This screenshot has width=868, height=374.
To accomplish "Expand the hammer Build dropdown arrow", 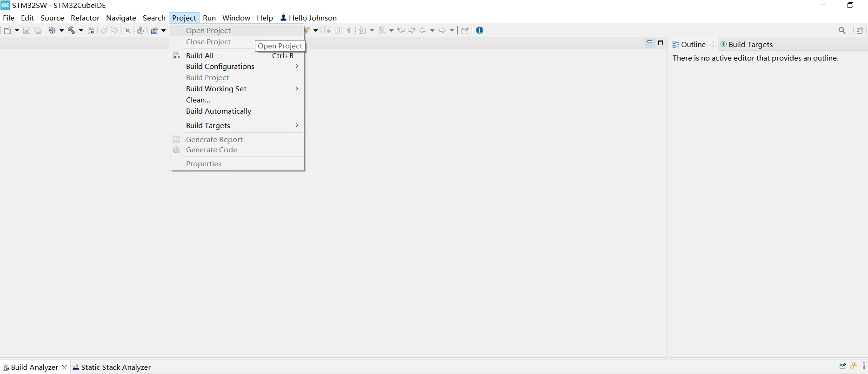I will pos(81,31).
